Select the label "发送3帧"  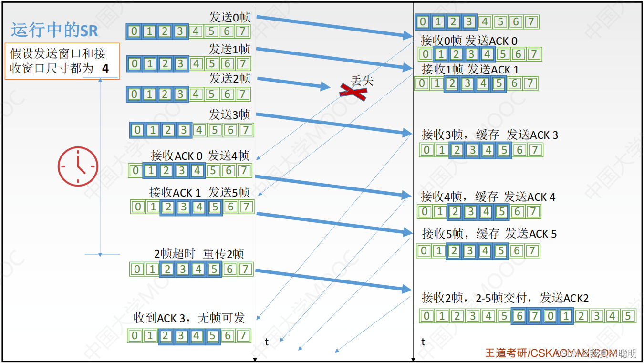[x=229, y=114]
